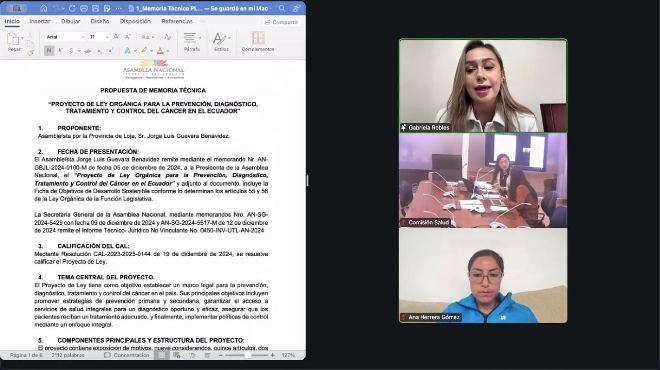Open the Aa change case dropdown
Image resolution: width=660 pixels, height=370 pixels.
coord(147,37)
